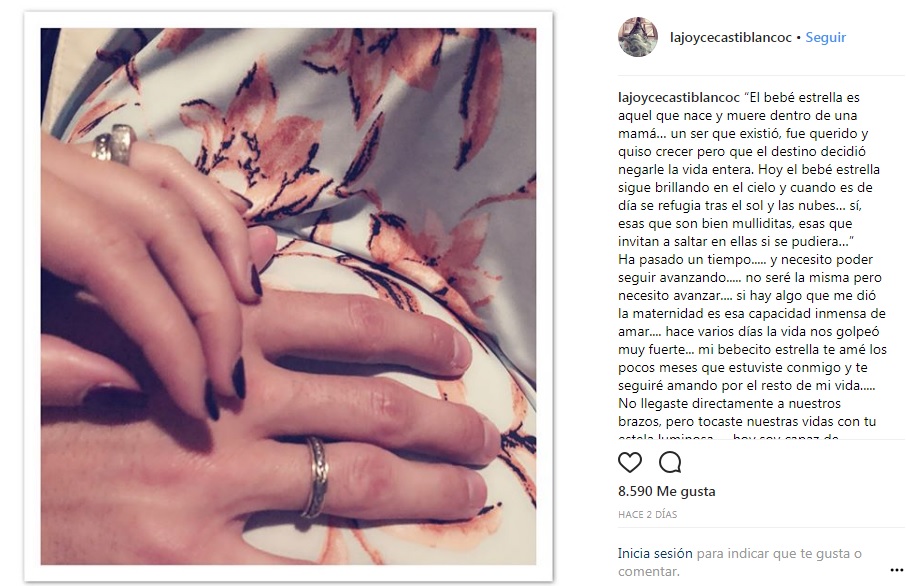Click the caption line "Ha pasado un tiempo"

(x=685, y=259)
